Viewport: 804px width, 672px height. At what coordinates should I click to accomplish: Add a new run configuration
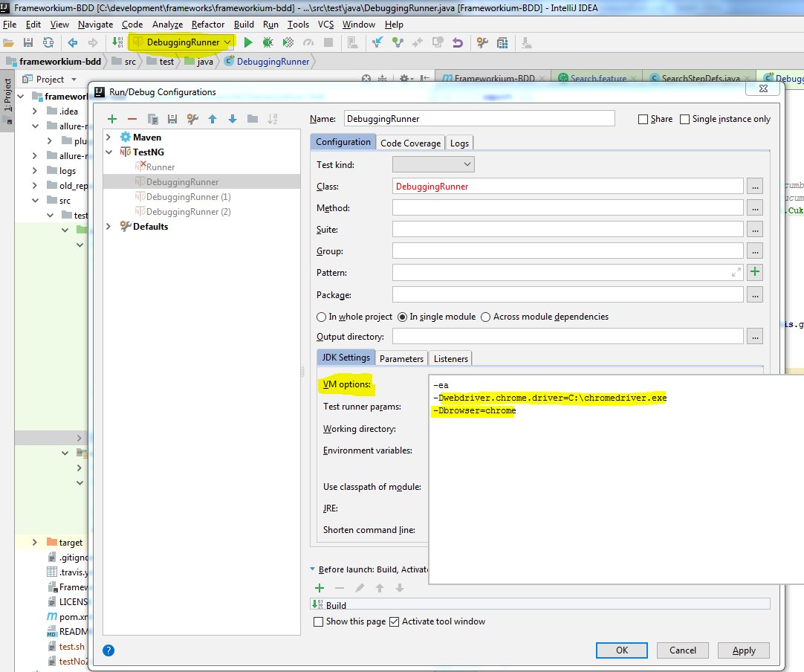(x=111, y=119)
